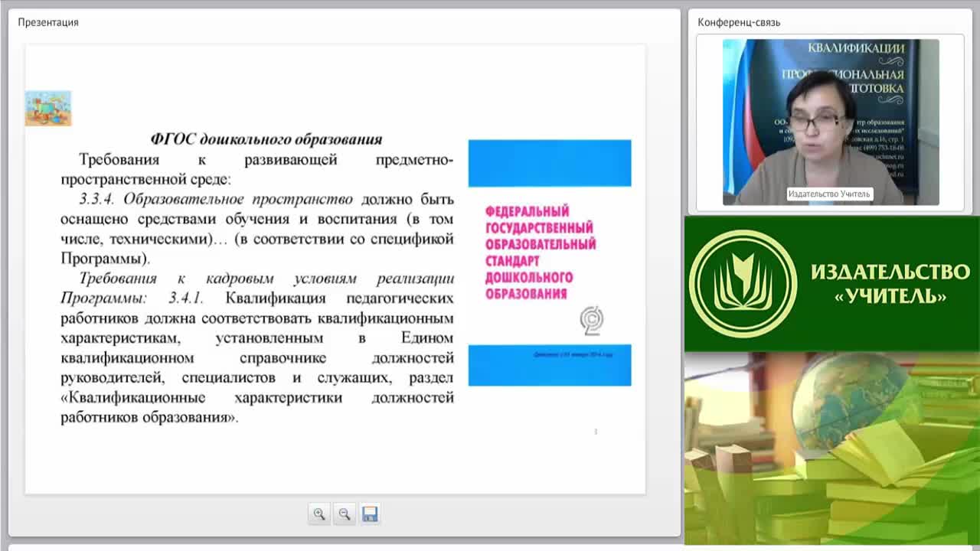
Task: Click the Издательство Учитель name label on the video
Action: pyautogui.click(x=829, y=194)
